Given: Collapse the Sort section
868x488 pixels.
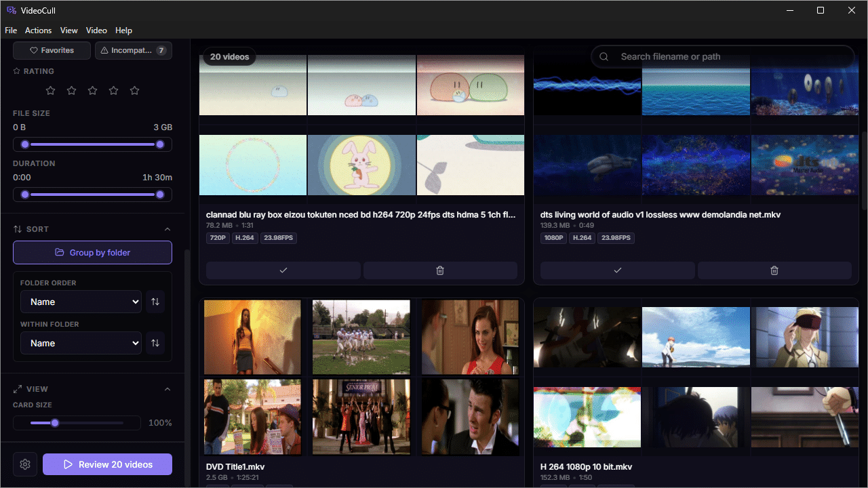Looking at the screenshot, I should click(167, 229).
